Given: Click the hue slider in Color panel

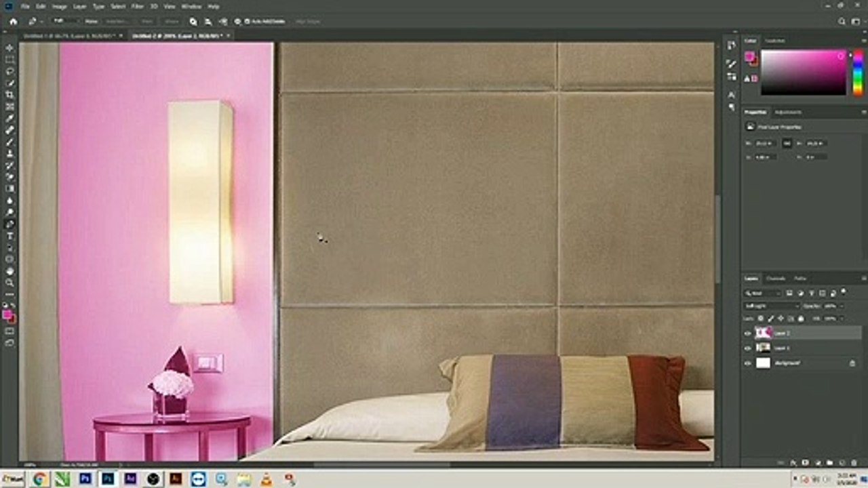Looking at the screenshot, I should [857, 72].
